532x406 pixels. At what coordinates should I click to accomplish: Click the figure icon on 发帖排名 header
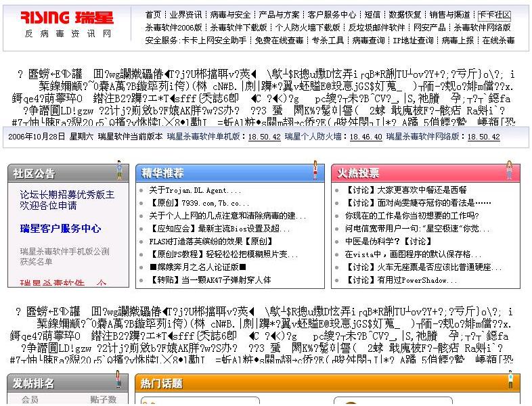coord(118,379)
